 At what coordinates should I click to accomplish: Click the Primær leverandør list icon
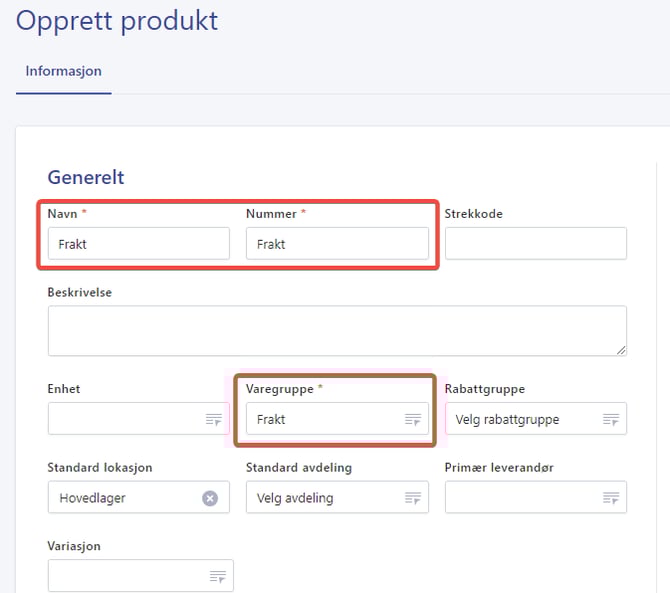pos(610,498)
